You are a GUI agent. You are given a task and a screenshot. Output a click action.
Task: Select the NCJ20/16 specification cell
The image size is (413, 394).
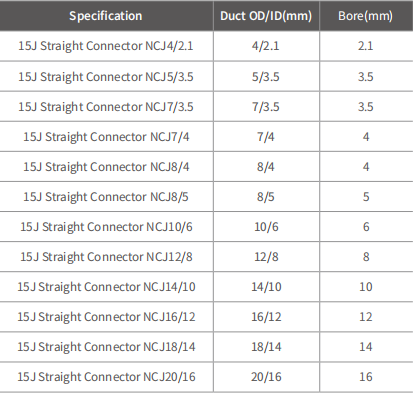[106, 377]
